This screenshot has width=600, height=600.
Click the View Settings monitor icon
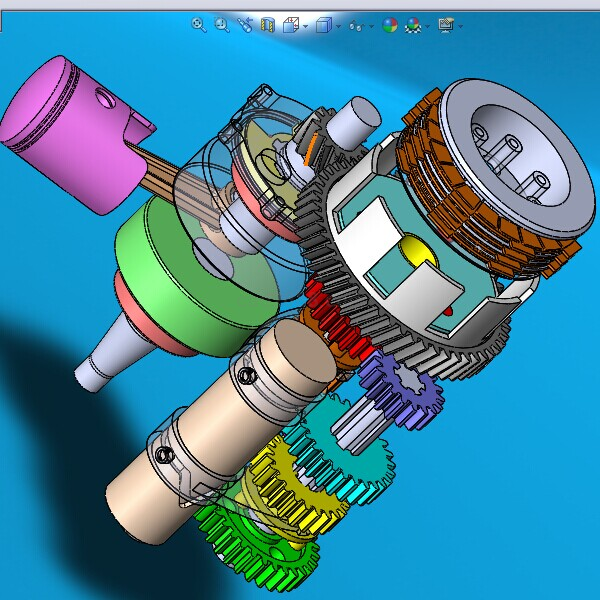click(x=445, y=25)
